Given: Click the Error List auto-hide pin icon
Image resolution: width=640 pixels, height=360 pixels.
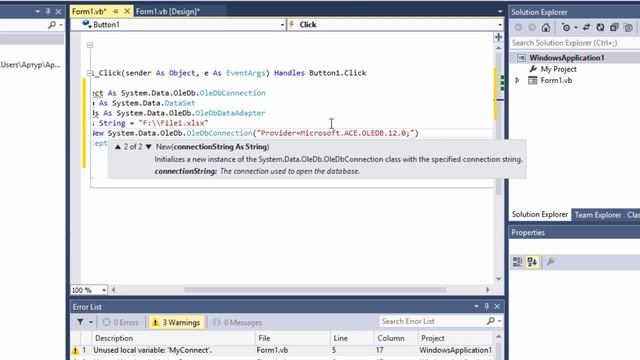Looking at the screenshot, I should (487, 307).
